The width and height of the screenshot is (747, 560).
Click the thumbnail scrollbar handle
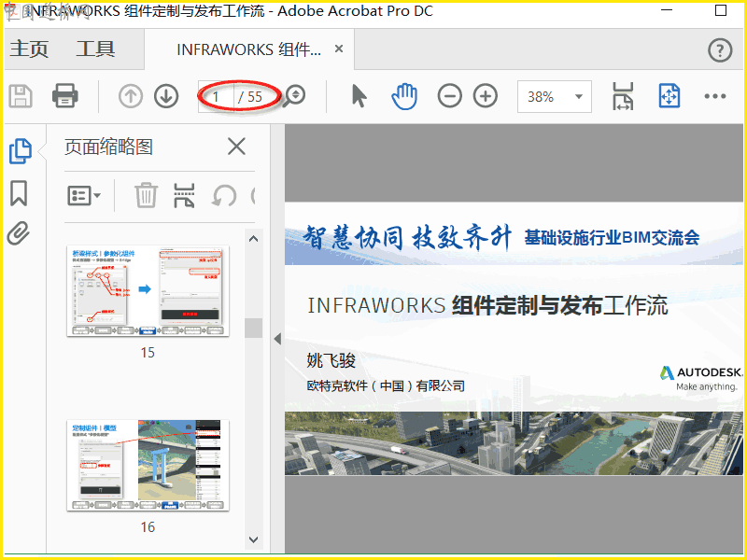[253, 328]
